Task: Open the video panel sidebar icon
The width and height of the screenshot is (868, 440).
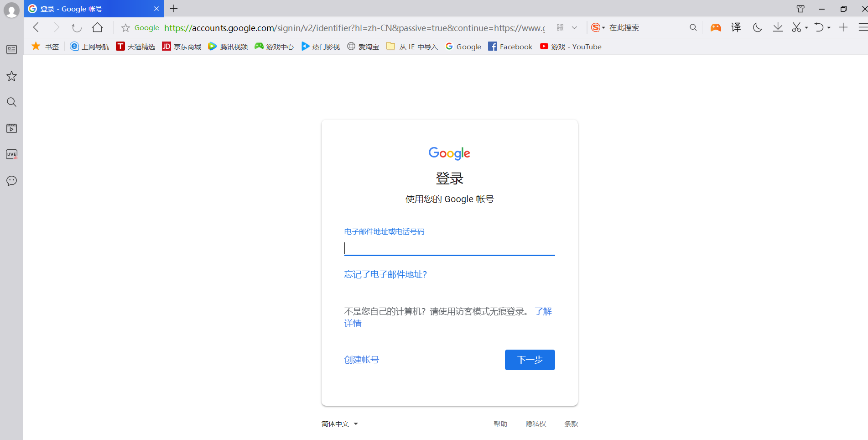Action: click(x=11, y=128)
